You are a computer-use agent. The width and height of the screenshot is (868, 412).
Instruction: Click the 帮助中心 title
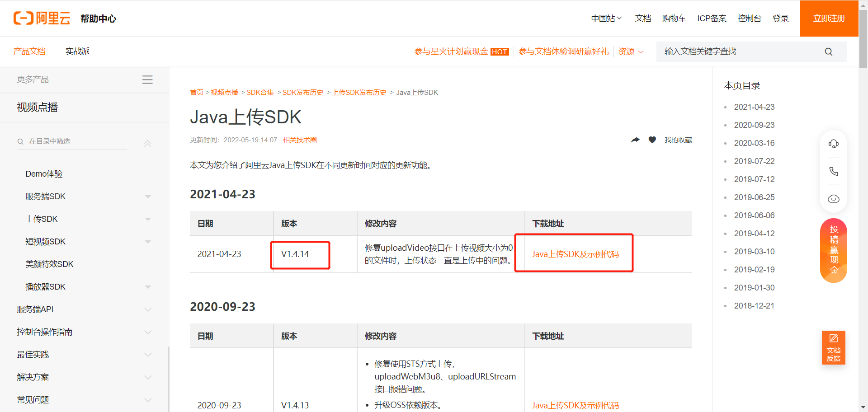click(98, 19)
